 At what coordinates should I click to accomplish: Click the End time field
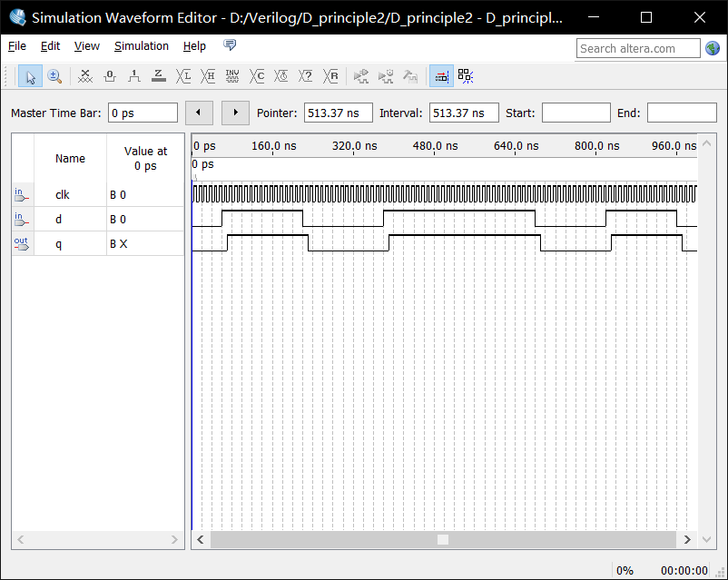click(682, 113)
